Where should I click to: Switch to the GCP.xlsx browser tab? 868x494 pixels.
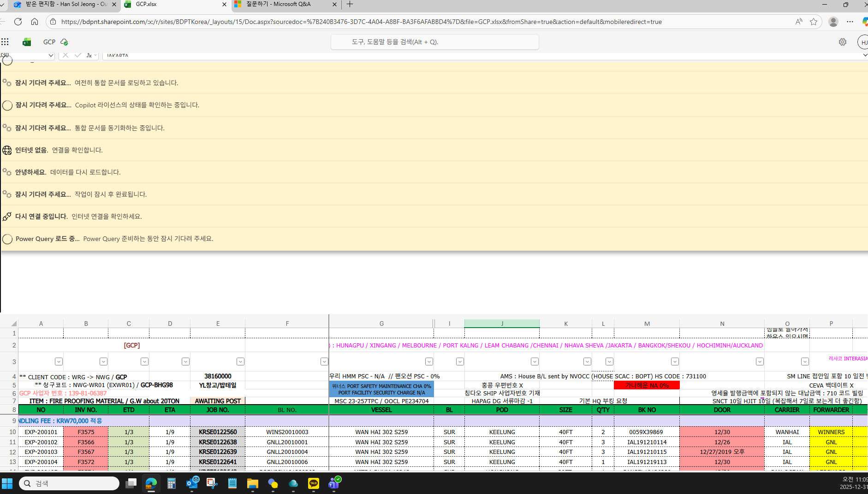[x=175, y=5]
